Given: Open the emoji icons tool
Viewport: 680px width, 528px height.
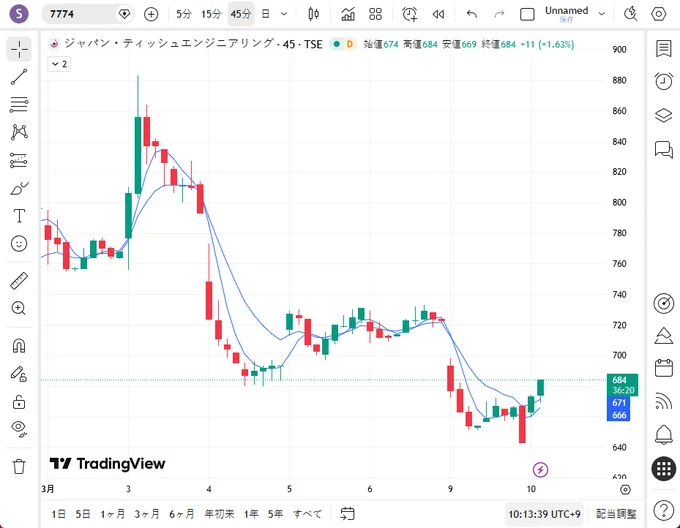Looking at the screenshot, I should (x=19, y=244).
